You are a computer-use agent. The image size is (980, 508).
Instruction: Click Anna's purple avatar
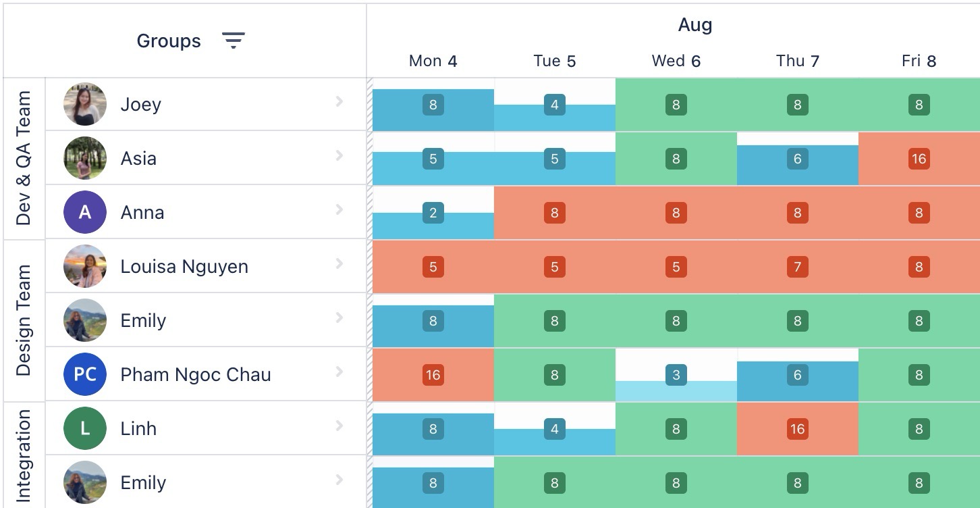(x=84, y=211)
